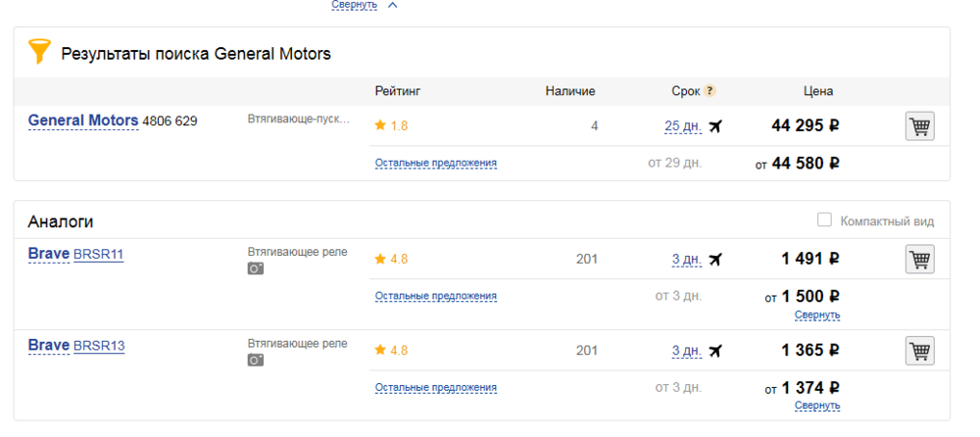This screenshot has width=980, height=437.
Task: Click the Цена column header
Action: (818, 91)
